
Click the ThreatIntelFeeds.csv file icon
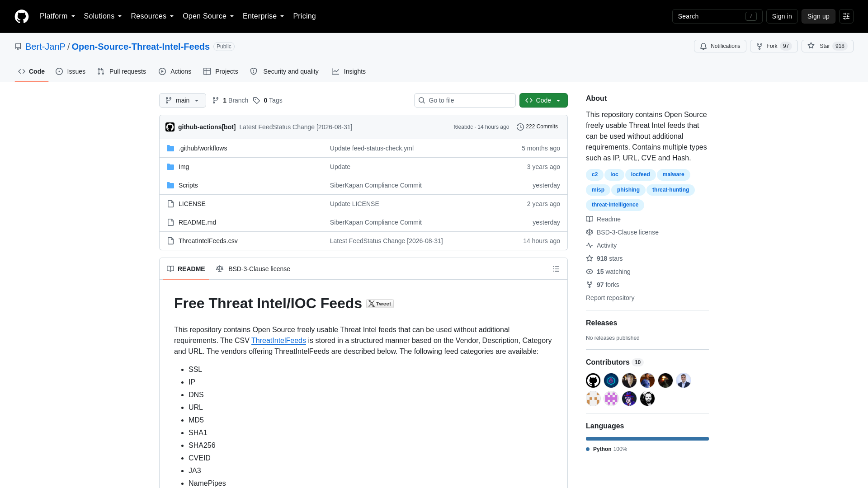(170, 241)
